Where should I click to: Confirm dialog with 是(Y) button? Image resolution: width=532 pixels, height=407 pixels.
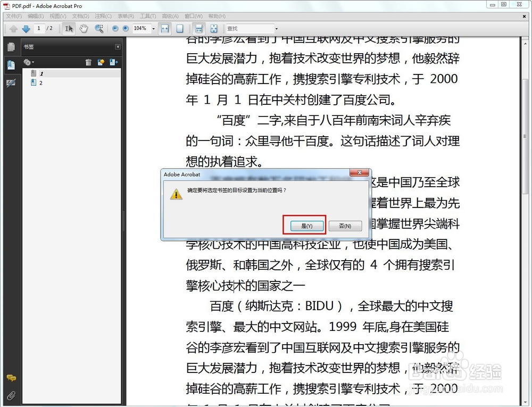pos(307,226)
